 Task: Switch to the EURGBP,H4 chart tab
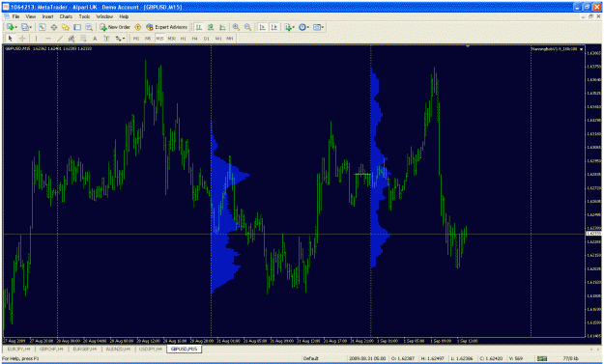click(85, 349)
